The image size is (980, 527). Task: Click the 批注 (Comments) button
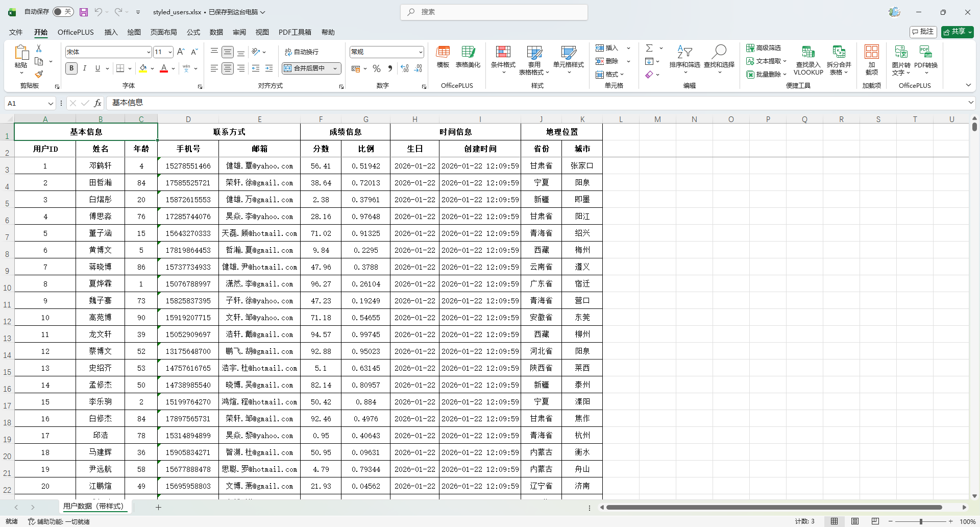(x=923, y=32)
